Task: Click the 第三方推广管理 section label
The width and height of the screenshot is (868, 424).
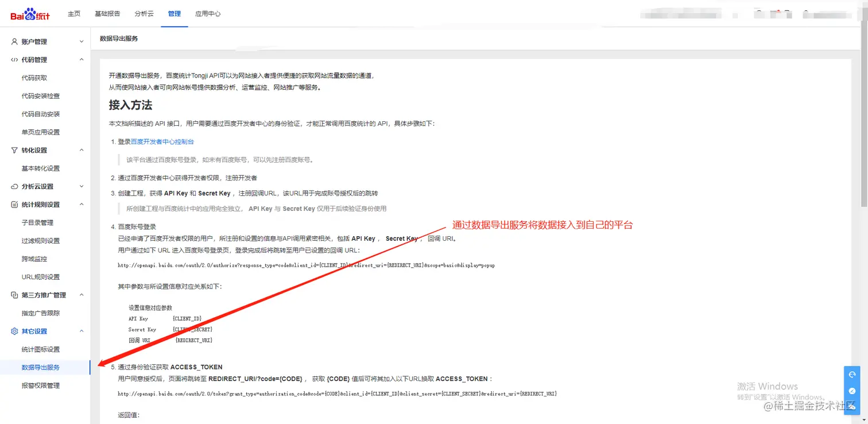Action: click(x=44, y=295)
